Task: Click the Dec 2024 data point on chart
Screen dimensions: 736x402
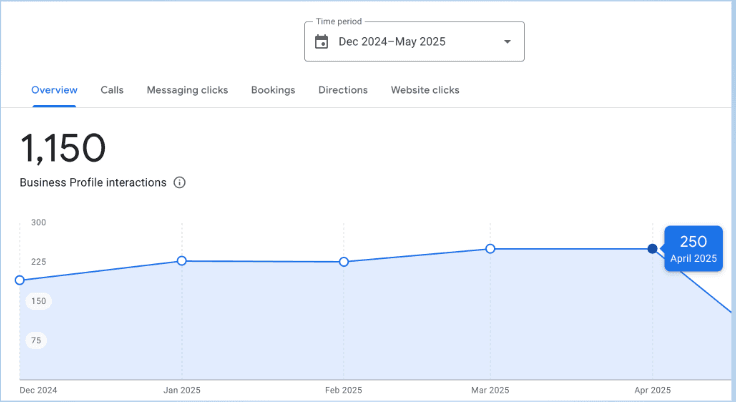Action: coord(20,280)
